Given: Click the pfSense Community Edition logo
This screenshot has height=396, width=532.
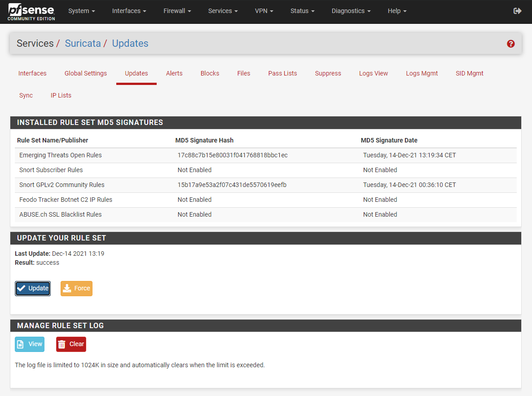Looking at the screenshot, I should click(31, 12).
